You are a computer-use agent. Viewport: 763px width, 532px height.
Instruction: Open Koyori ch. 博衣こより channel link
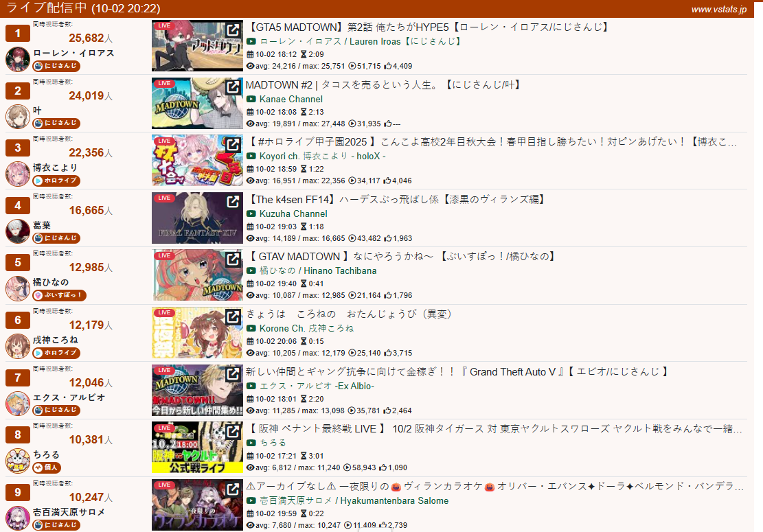323,157
